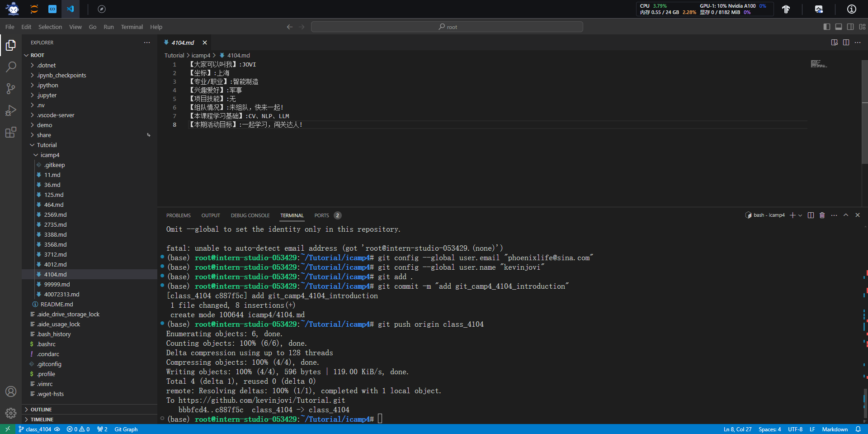Open terminal panel more actions ellipsis
Image resolution: width=868 pixels, height=434 pixels.
coord(834,215)
